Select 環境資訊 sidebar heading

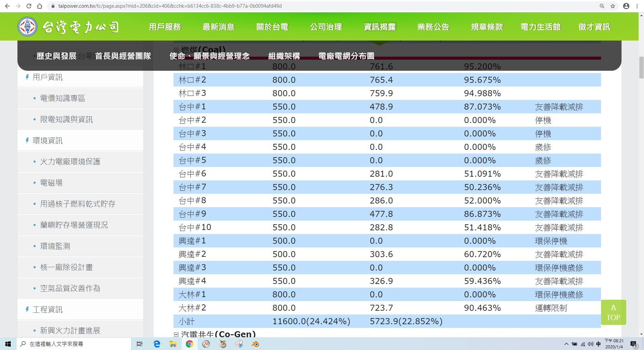tap(47, 140)
